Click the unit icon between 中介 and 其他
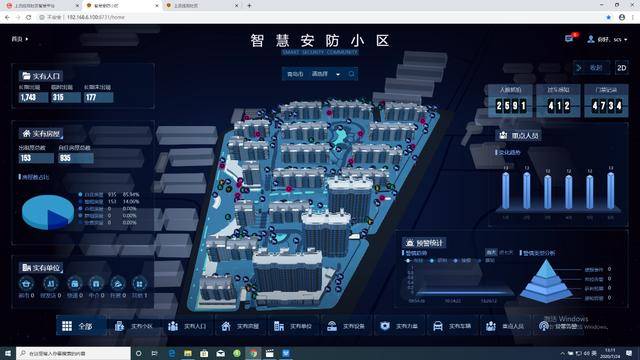The image size is (640, 360). tap(118, 283)
